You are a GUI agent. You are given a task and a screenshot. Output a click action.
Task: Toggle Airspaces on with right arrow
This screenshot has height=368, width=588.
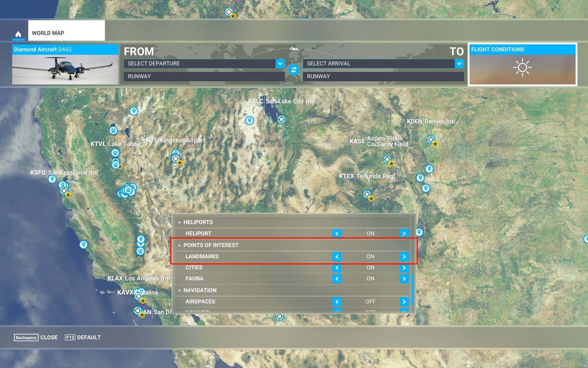point(404,301)
